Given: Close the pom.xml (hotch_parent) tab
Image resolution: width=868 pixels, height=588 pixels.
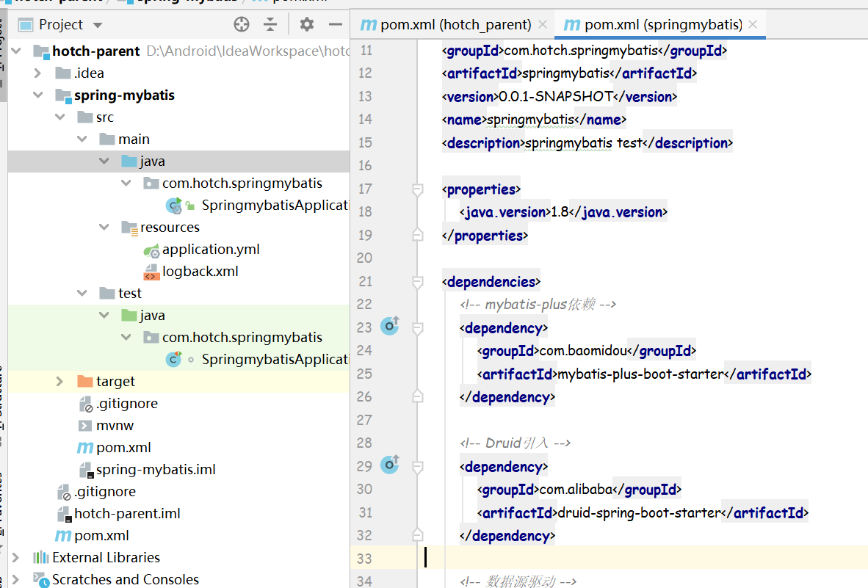Looking at the screenshot, I should (543, 25).
